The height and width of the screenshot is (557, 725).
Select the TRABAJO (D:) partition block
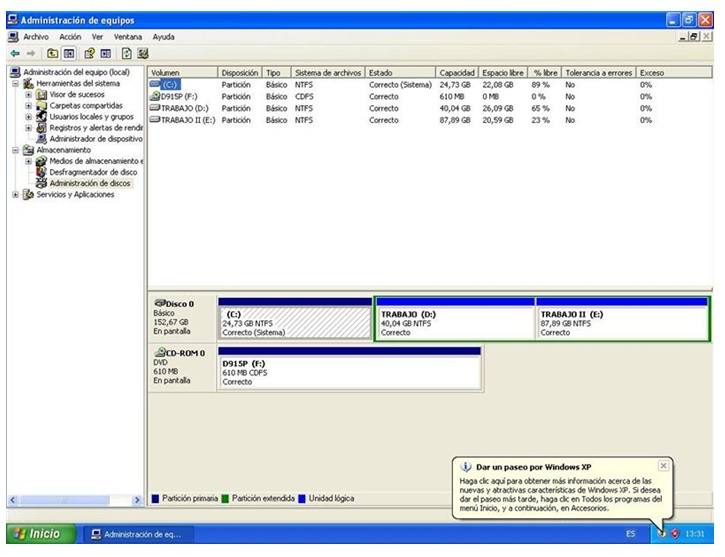[454, 322]
